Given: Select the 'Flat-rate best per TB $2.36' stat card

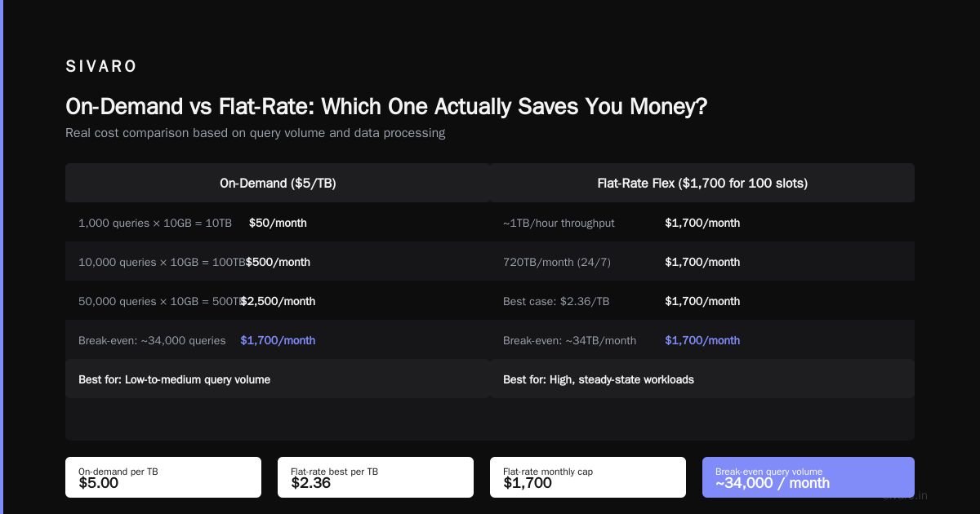Looking at the screenshot, I should point(376,477).
